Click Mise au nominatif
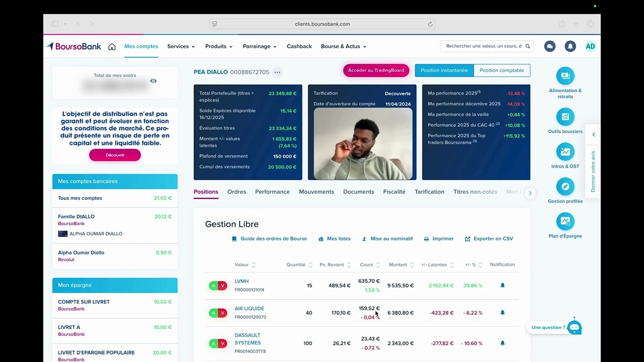The width and height of the screenshot is (644, 362). [x=387, y=239]
